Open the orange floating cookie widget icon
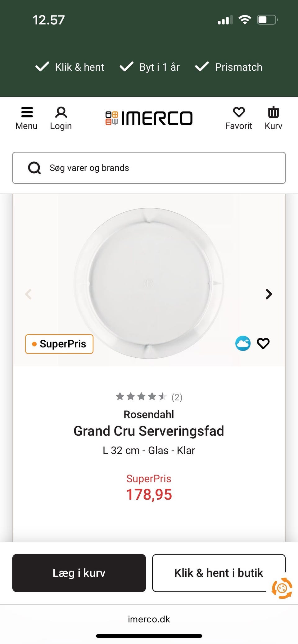The height and width of the screenshot is (644, 298). (x=282, y=588)
